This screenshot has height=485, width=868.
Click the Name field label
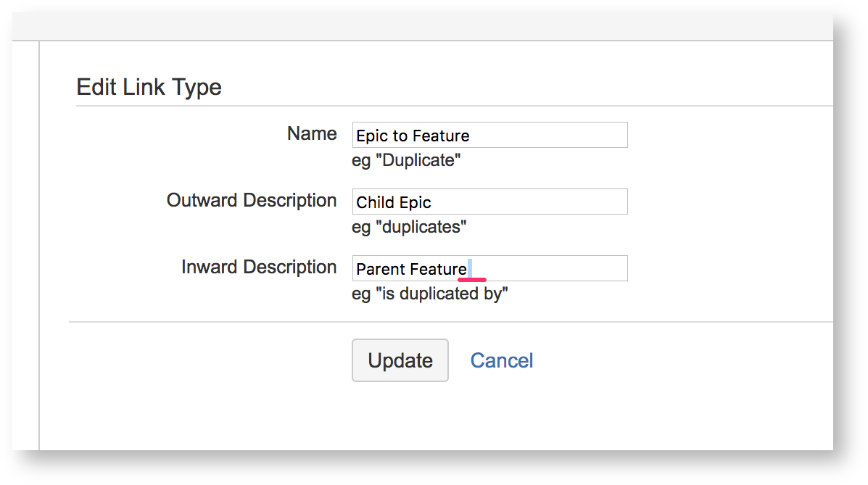[312, 134]
